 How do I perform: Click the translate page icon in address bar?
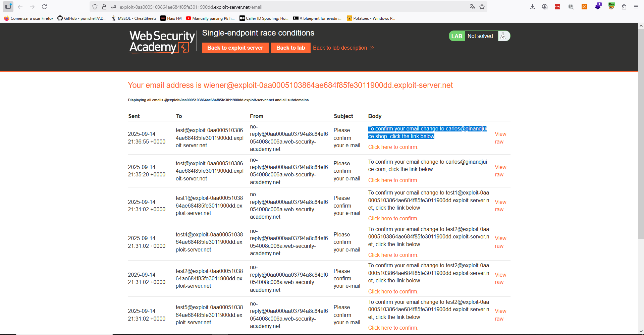[472, 7]
